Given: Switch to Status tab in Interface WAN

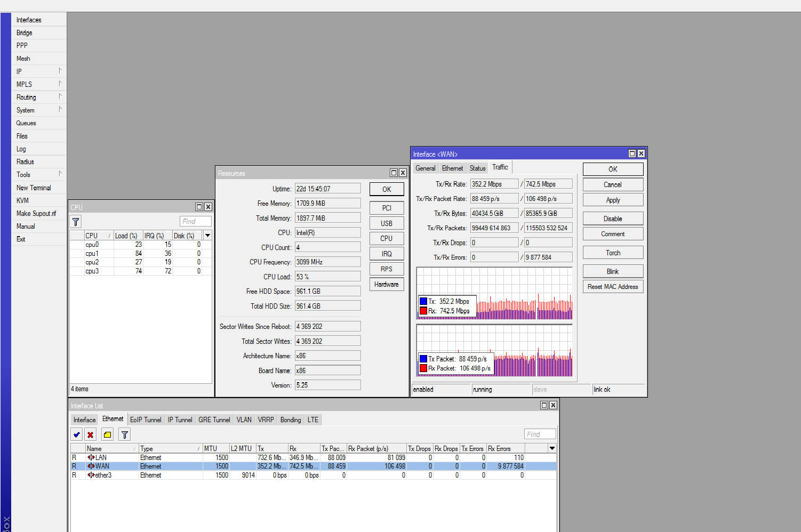Looking at the screenshot, I should point(477,168).
